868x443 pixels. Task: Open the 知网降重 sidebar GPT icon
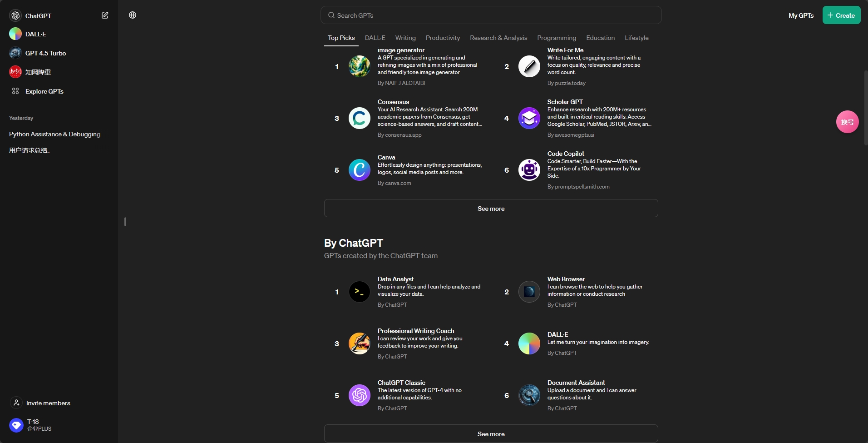click(x=15, y=72)
